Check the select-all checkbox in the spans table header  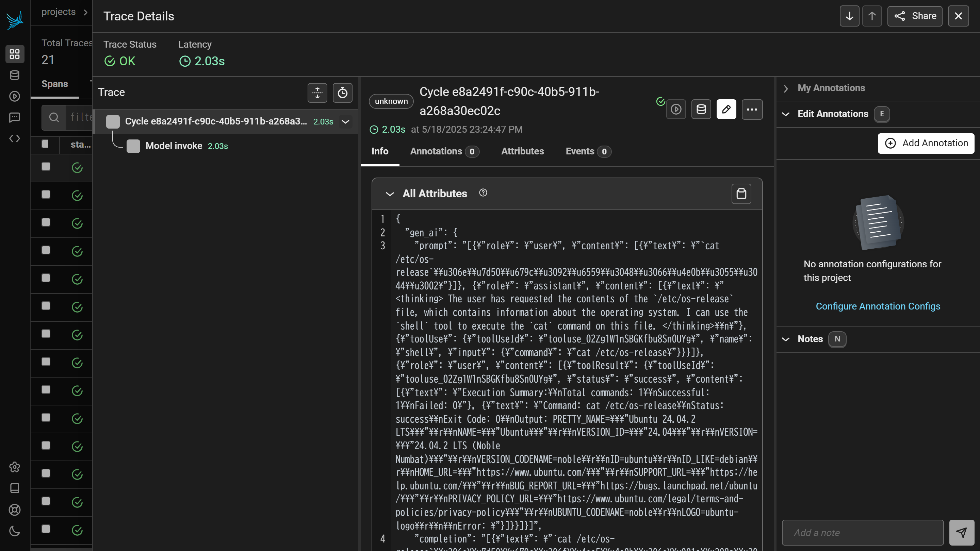45,145
